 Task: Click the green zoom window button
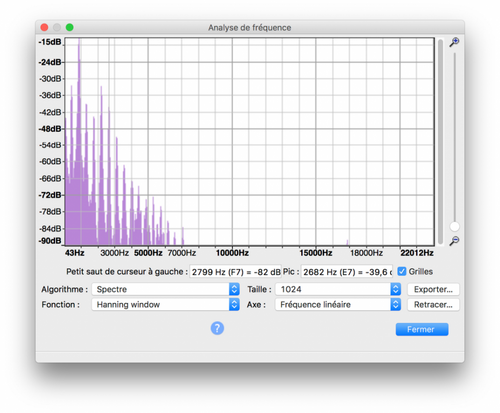[70, 27]
